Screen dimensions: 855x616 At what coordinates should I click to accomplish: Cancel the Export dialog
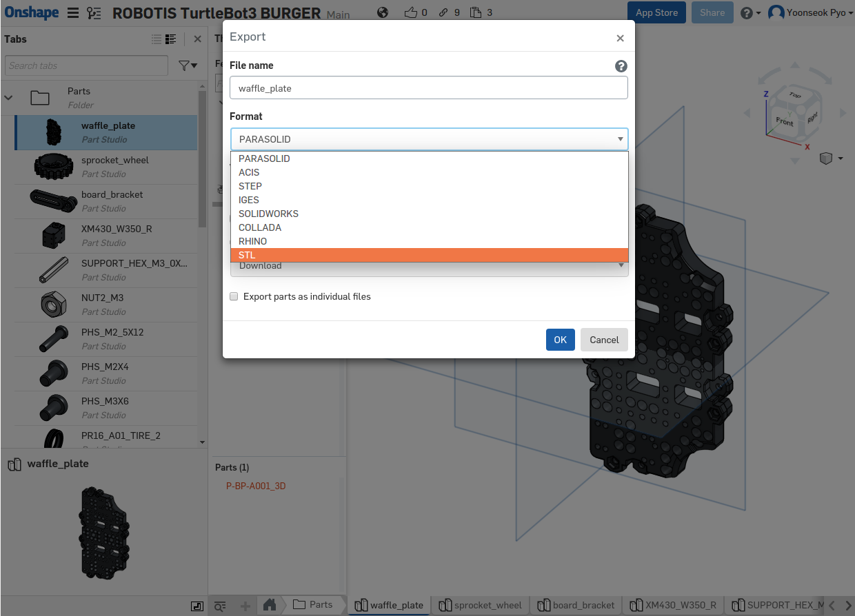(x=604, y=340)
